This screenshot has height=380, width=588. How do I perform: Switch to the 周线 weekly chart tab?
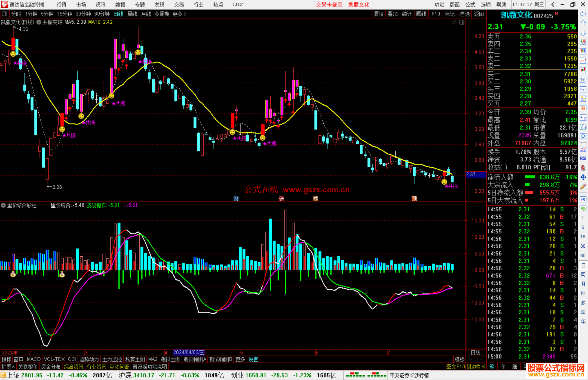pos(132,14)
